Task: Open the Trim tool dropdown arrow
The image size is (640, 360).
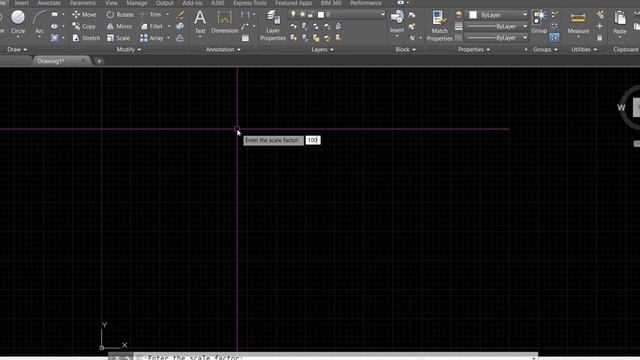Action: pos(167,15)
